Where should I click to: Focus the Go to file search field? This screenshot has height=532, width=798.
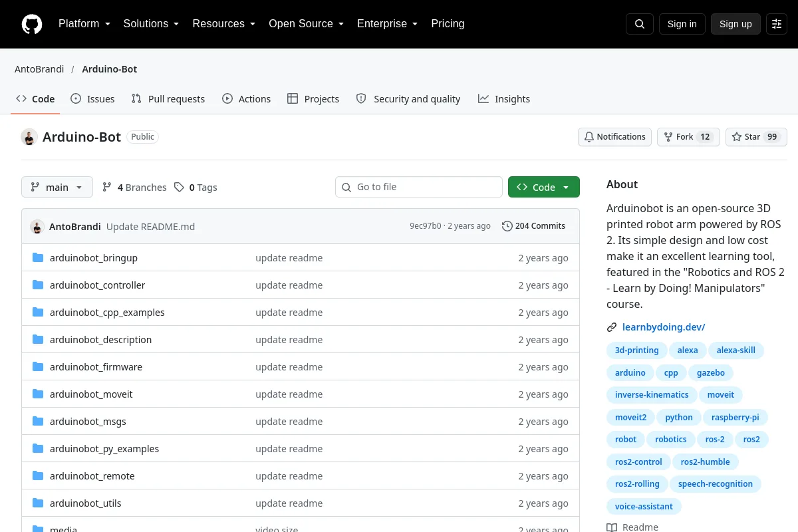(419, 188)
